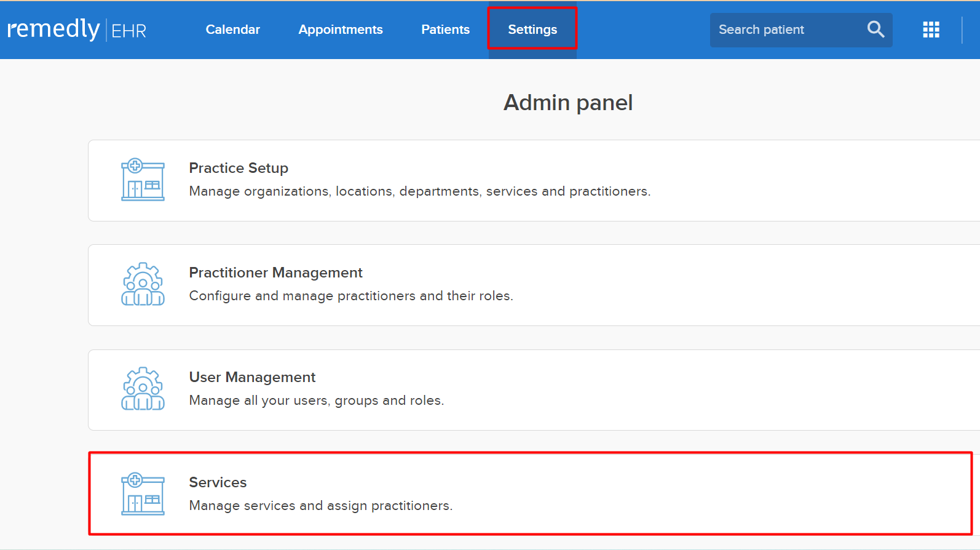This screenshot has width=980, height=550.
Task: Click the Practice Setup building icon
Action: click(143, 180)
